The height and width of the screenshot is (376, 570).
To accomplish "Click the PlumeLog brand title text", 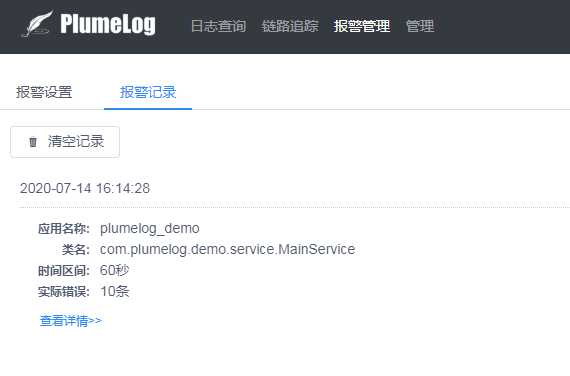I will pyautogui.click(x=108, y=24).
